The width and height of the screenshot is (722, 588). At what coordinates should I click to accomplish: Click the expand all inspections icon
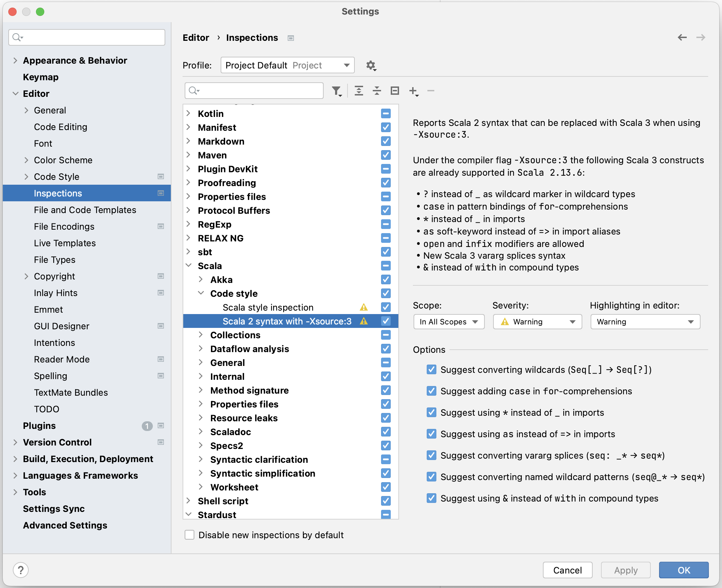point(358,91)
